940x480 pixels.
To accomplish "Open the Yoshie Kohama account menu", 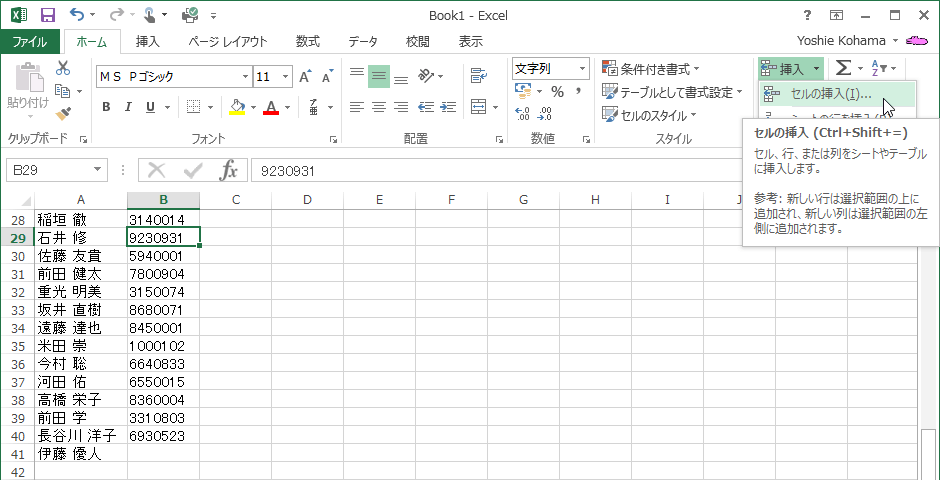I will [x=847, y=41].
